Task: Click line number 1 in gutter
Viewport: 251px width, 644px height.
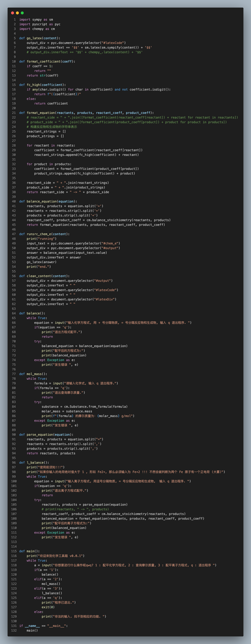Action: 15,20
